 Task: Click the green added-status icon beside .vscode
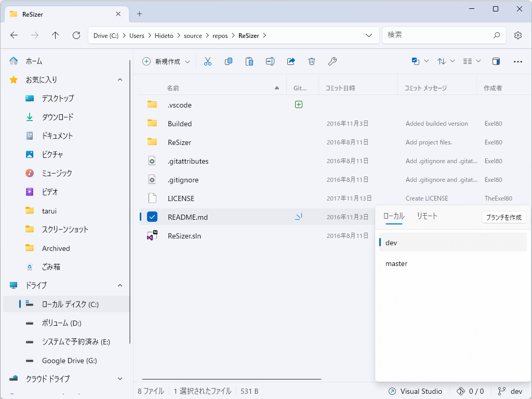tap(299, 104)
